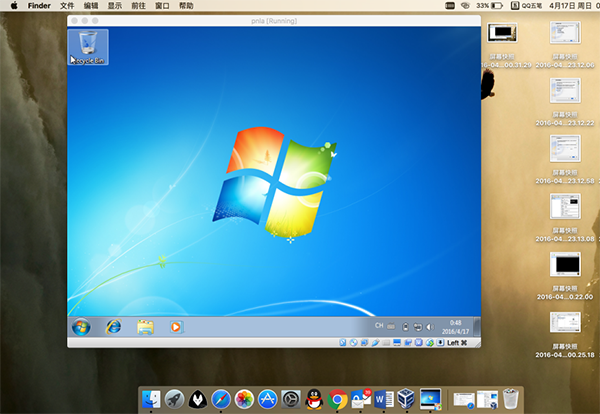Open Windows Explorer folder on the taskbar

[145, 326]
